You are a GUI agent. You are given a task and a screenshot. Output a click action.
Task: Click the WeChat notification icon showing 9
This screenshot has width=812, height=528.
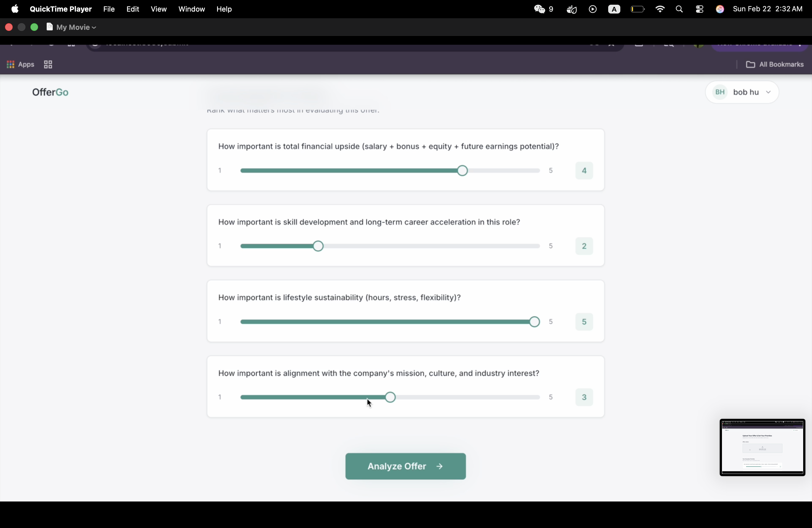(544, 9)
